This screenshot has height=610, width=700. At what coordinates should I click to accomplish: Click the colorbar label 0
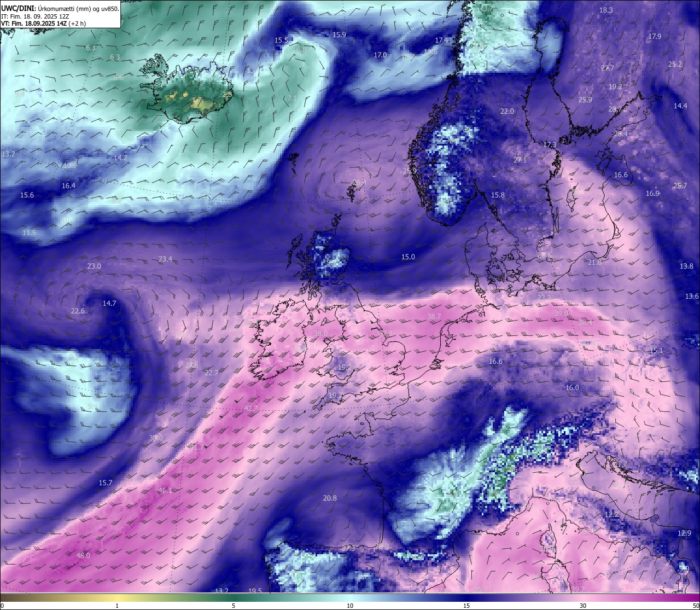point(2,606)
